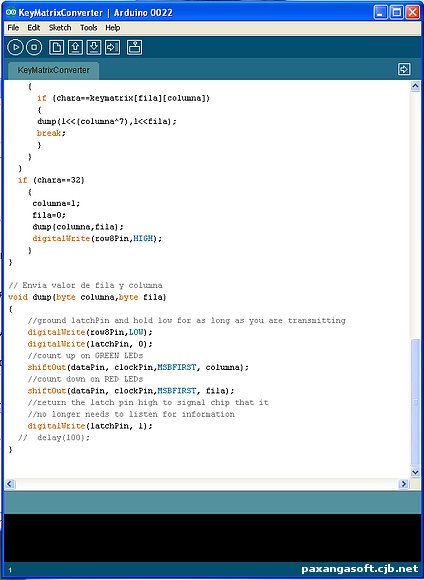424x580 pixels.
Task: Click the commented 'delay(100);' line
Action: 54,438
